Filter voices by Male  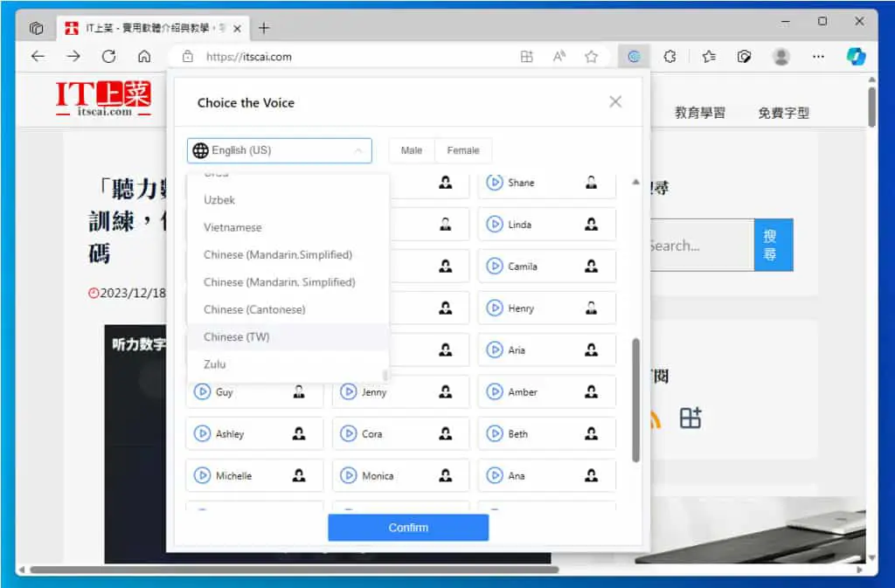click(x=412, y=150)
